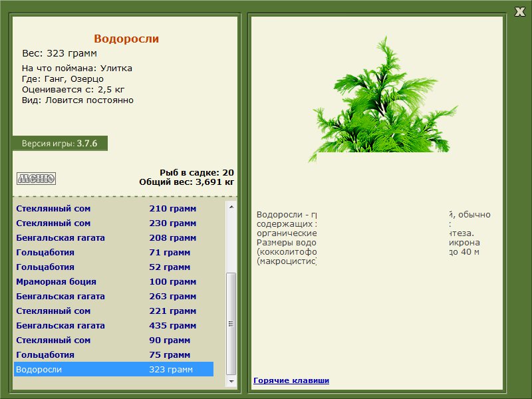532x399 pixels.
Task: Select Стеклянный сом 230 грамм row
Action: pos(114,223)
